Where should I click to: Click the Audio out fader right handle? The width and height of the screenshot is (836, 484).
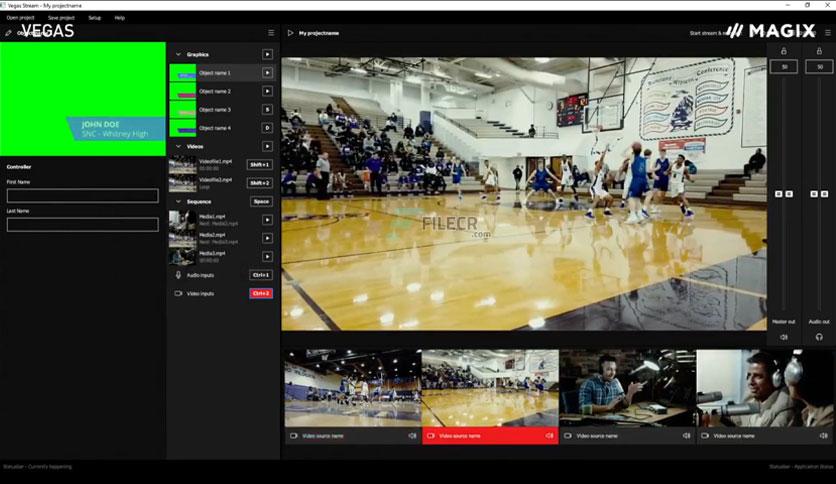coord(824,194)
